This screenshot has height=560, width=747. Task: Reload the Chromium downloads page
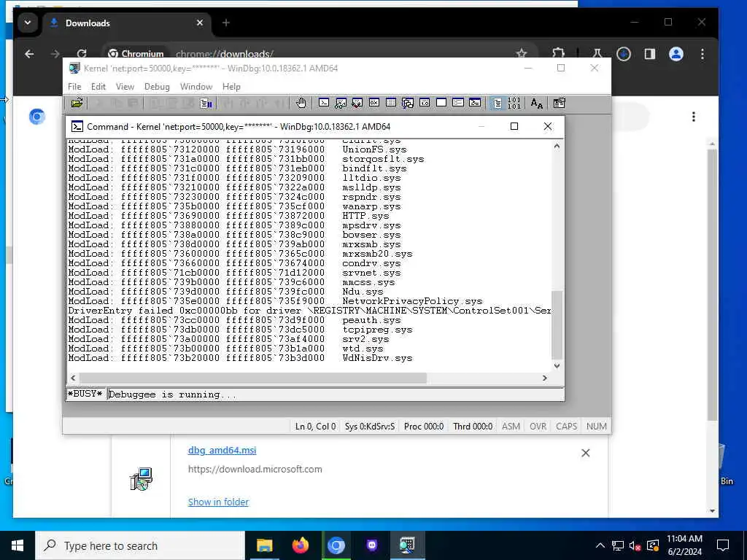tap(82, 54)
